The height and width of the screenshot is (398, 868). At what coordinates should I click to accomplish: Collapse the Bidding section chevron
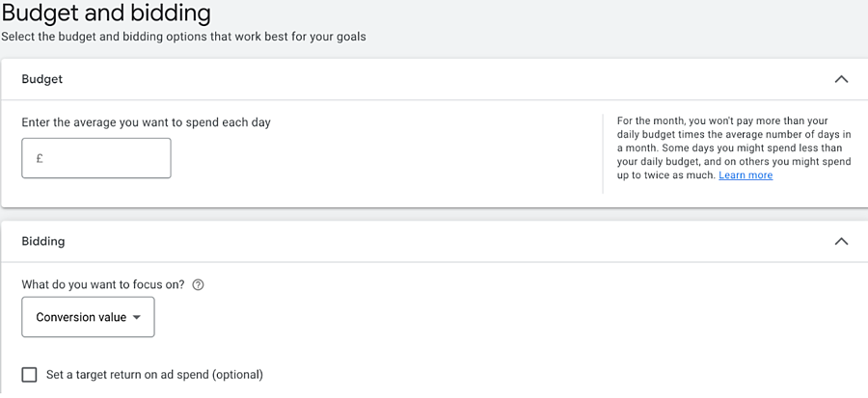[841, 241]
